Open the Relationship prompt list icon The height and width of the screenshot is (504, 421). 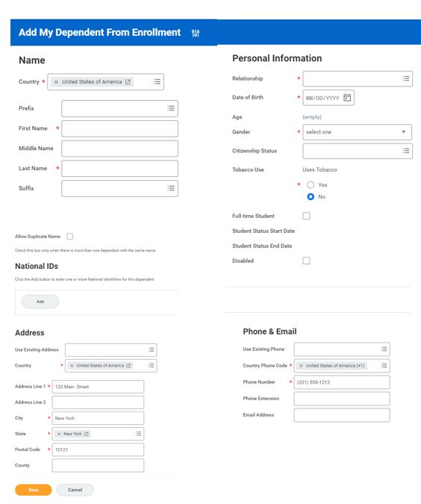[x=406, y=78]
